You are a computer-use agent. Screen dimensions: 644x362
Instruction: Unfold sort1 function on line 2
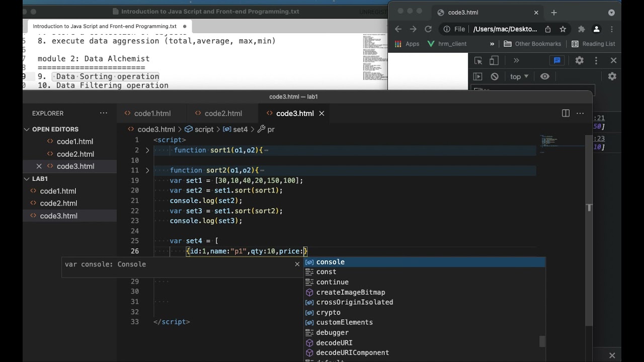[147, 150]
